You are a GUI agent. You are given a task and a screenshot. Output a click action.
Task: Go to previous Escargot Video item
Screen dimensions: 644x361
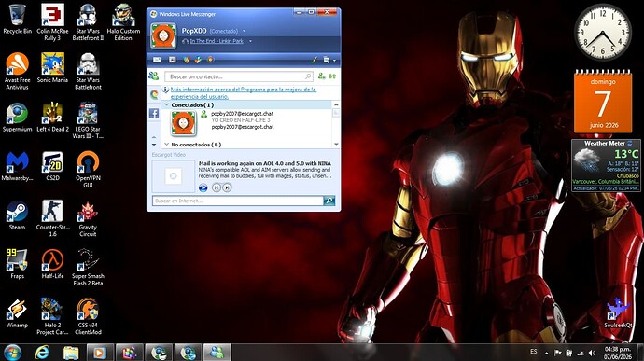point(217,187)
